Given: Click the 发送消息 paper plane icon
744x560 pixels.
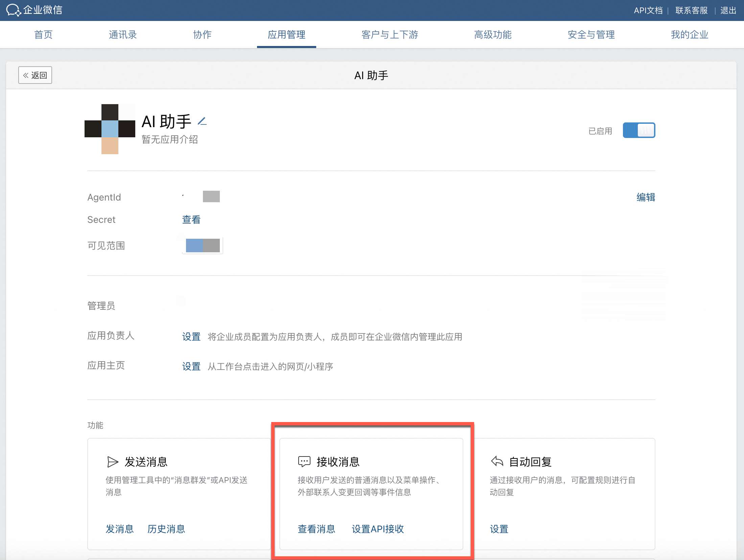Looking at the screenshot, I should (x=113, y=462).
